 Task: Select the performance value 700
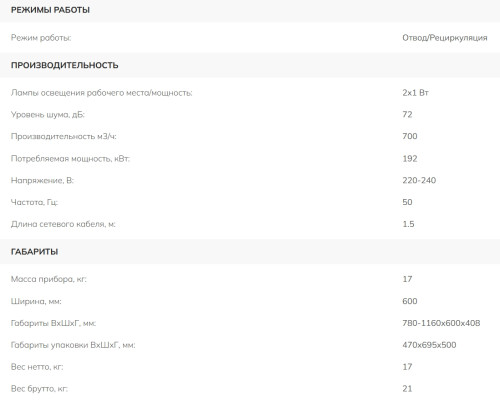point(410,136)
